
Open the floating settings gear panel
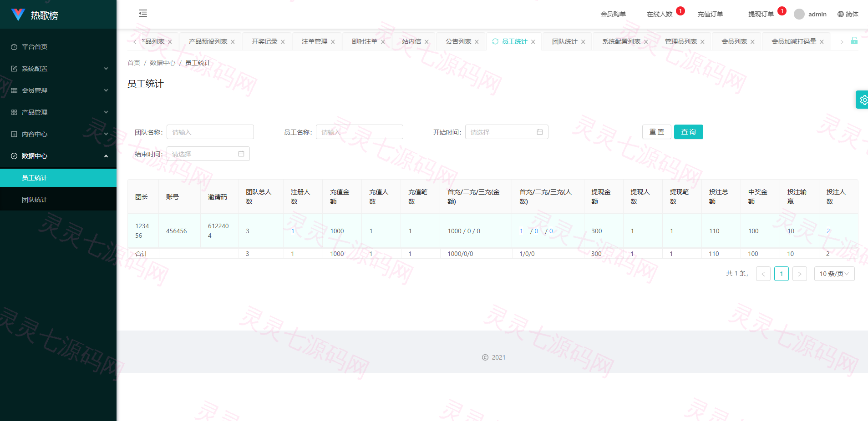click(863, 100)
